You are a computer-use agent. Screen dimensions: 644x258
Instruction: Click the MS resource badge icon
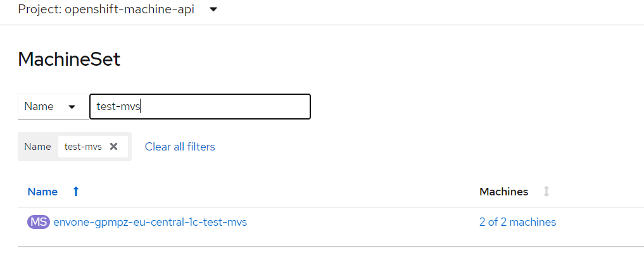click(x=39, y=222)
